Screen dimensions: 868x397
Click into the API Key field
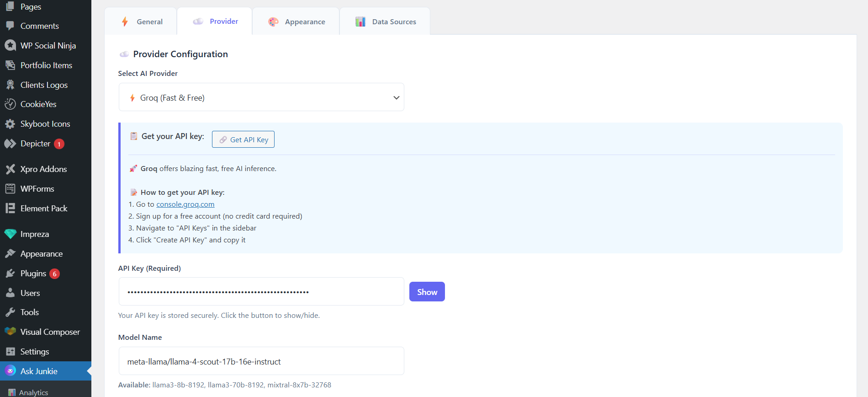(x=261, y=292)
